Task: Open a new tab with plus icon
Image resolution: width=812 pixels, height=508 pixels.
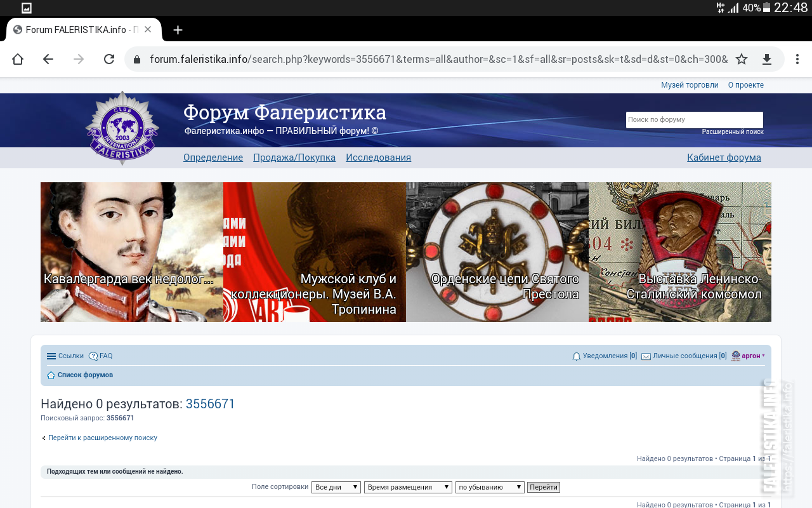Action: (x=178, y=30)
